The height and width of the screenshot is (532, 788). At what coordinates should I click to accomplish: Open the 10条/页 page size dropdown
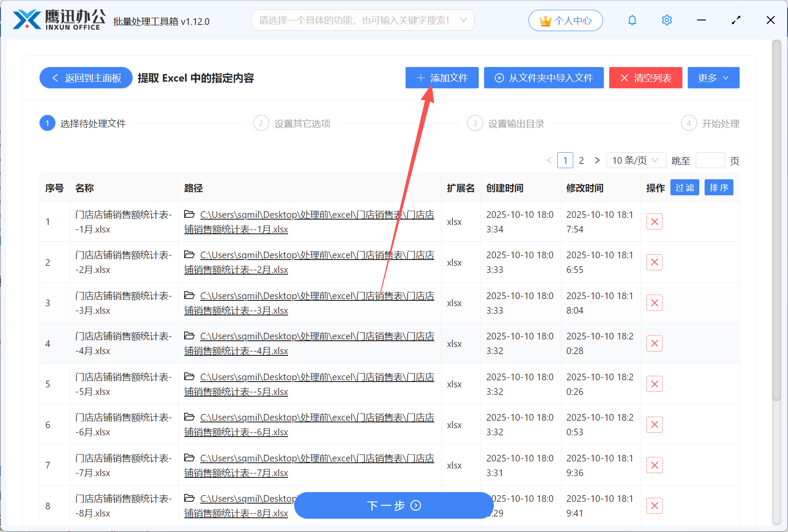click(x=636, y=160)
